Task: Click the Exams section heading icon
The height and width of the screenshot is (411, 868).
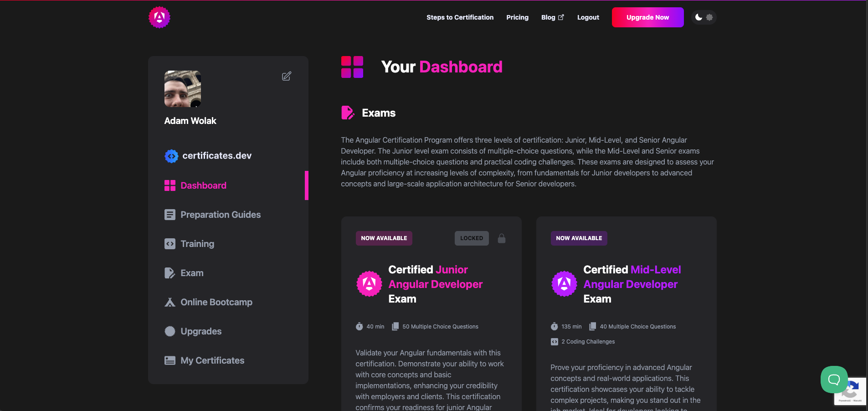Action: [x=348, y=113]
